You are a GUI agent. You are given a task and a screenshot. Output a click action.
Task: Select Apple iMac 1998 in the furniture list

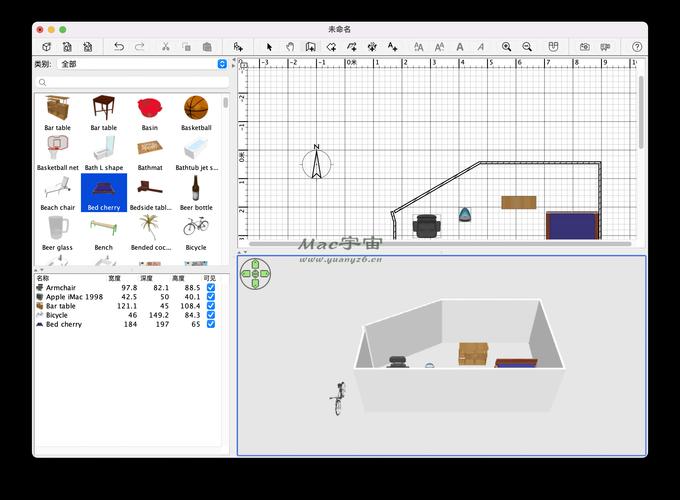(x=74, y=297)
